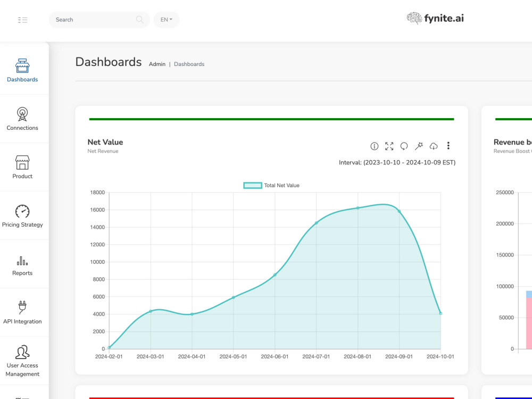Open API Integration in the sidebar
Screen dimensions: 532x399
[22, 312]
